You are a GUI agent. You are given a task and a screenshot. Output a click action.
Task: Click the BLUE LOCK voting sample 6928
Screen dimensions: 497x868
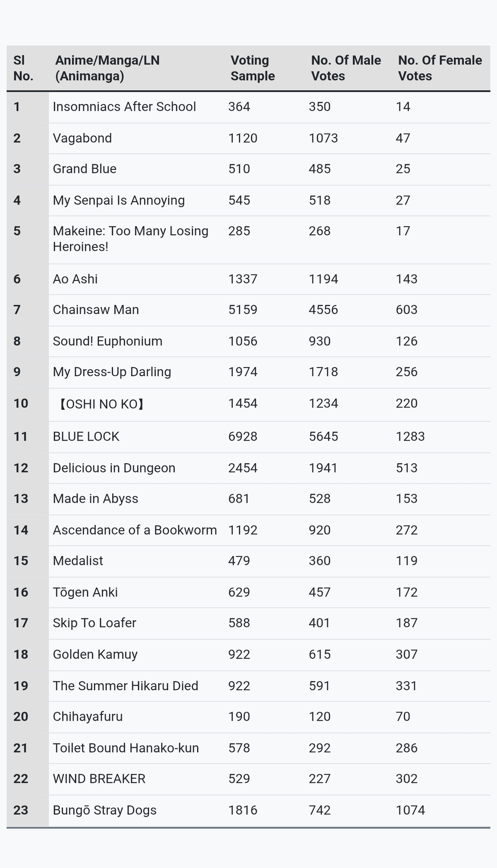(x=243, y=437)
